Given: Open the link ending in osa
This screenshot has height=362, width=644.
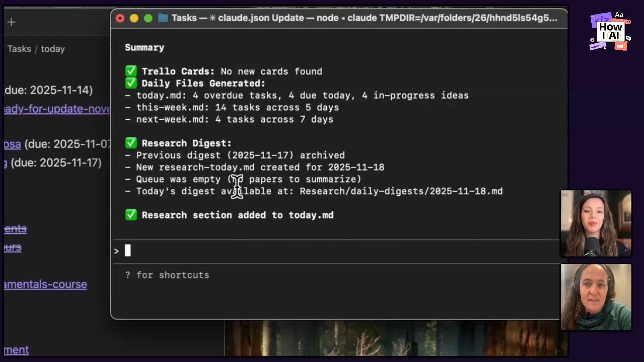Looking at the screenshot, I should click(12, 144).
